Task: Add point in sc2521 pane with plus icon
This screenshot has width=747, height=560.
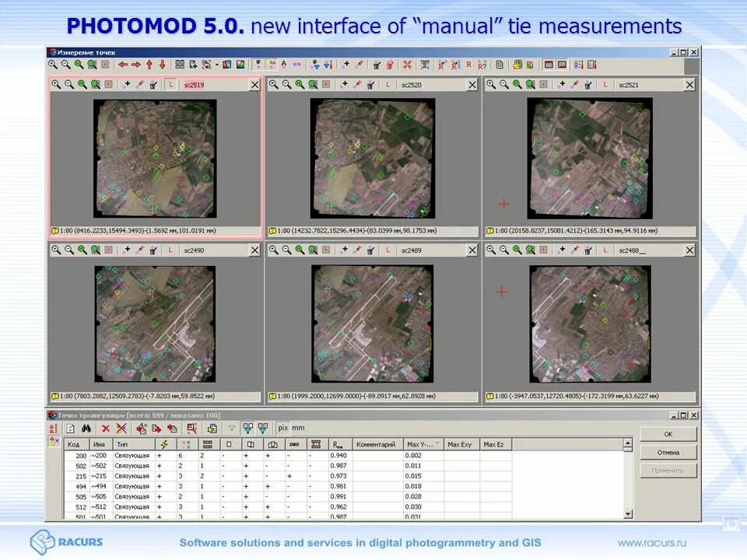Action: (x=562, y=84)
